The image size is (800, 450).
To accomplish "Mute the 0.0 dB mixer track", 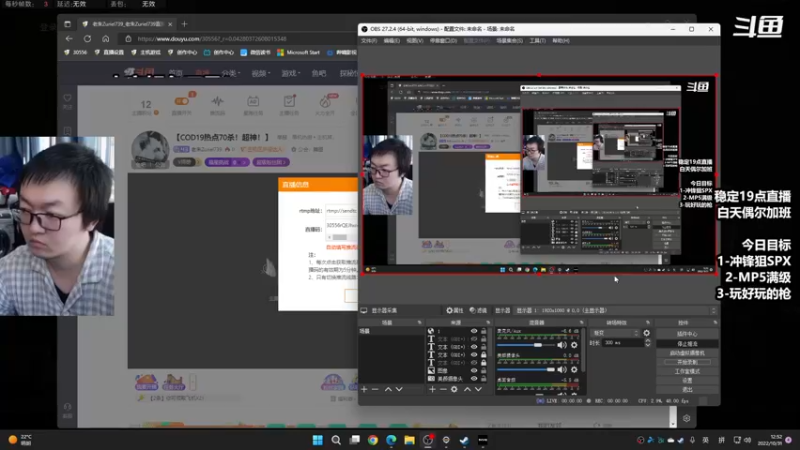I will point(562,369).
